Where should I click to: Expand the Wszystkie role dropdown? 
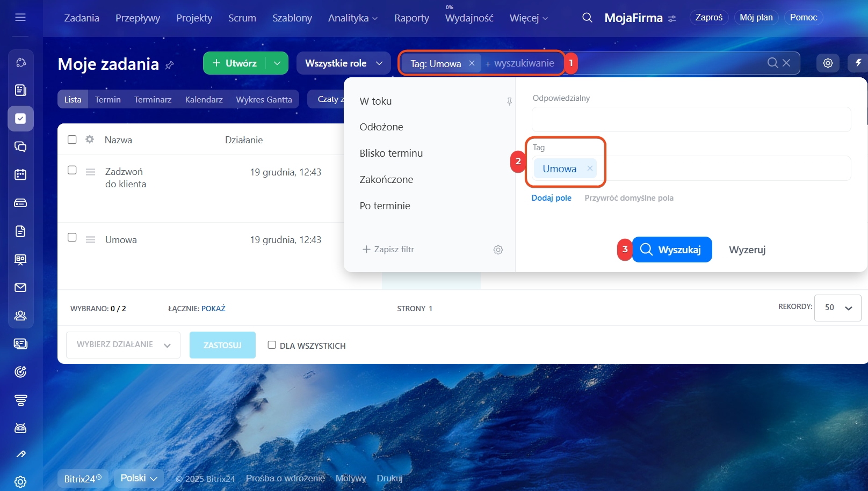click(x=344, y=63)
